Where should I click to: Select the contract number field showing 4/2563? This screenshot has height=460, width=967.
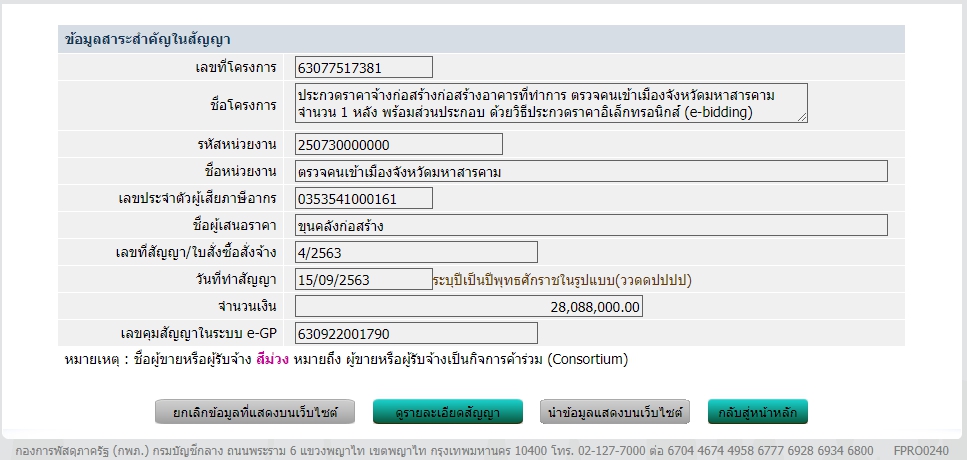[x=416, y=252]
